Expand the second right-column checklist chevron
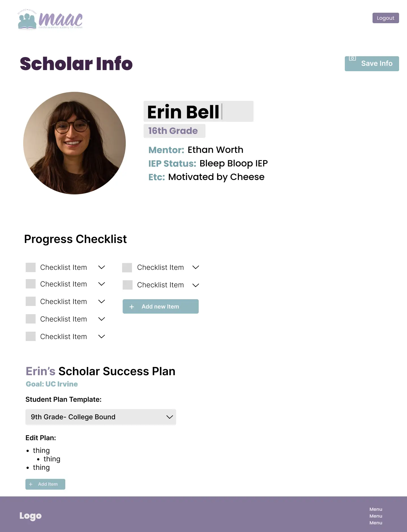 196,285
